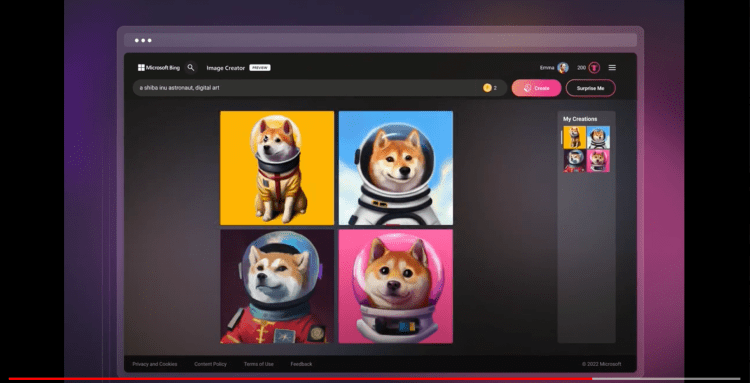Screen dimensions: 750x383
Task: Open the Content Policy link
Action: click(210, 364)
